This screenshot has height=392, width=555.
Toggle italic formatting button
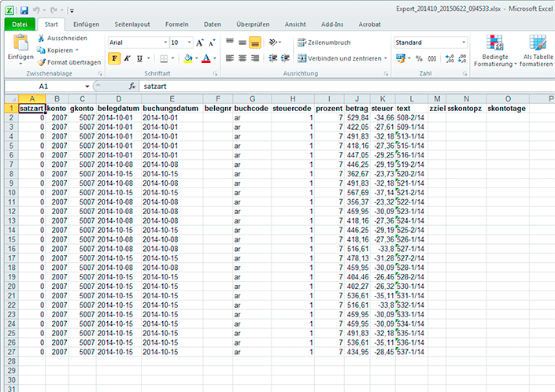[127, 58]
